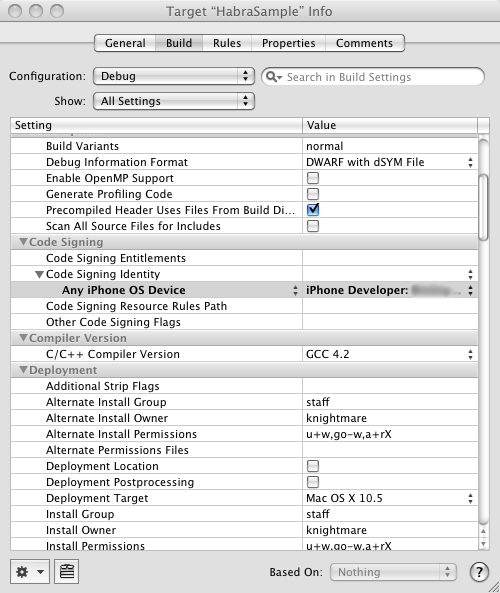The height and width of the screenshot is (593, 500).
Task: Collapse Code Signing Identity disclosure triangle
Action: (39, 274)
